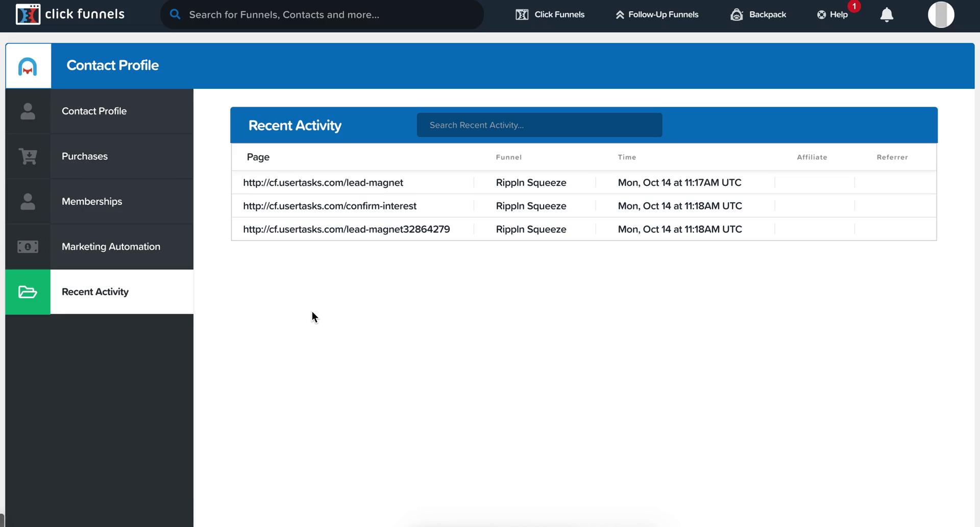Click the Memberships person icon
Screen dimensions: 980x527
(x=28, y=201)
